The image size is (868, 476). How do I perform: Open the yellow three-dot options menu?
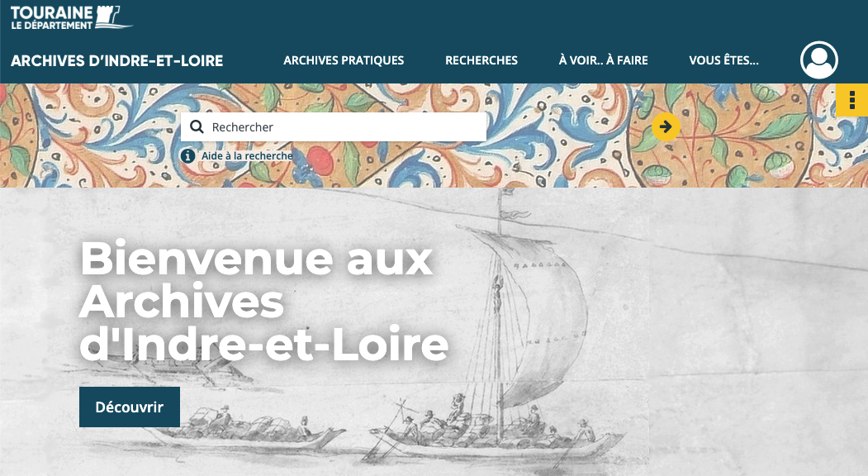(852, 100)
